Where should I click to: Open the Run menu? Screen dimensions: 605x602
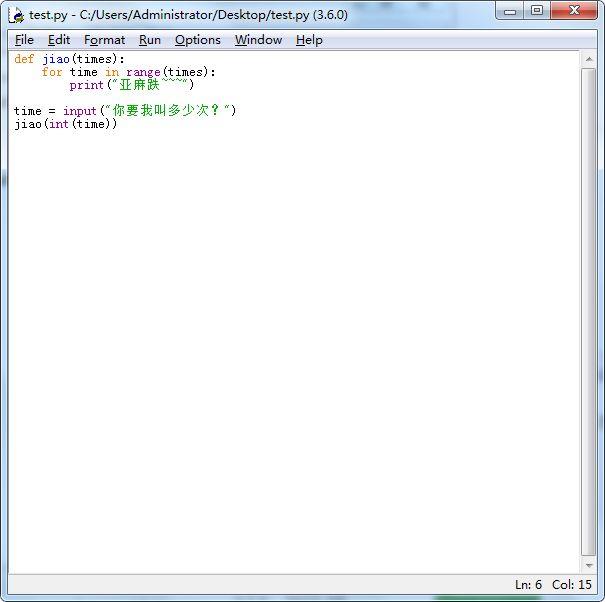pyautogui.click(x=150, y=40)
